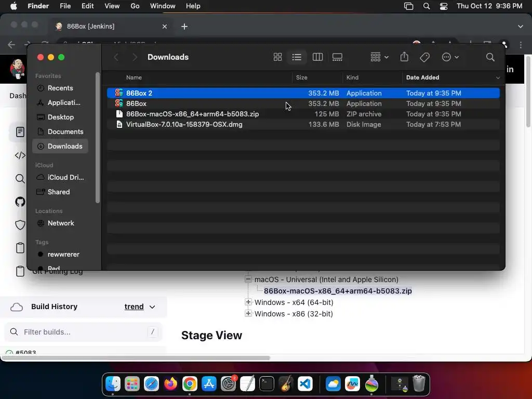Select the 86Box application row
The width and height of the screenshot is (532, 399).
tap(303, 103)
